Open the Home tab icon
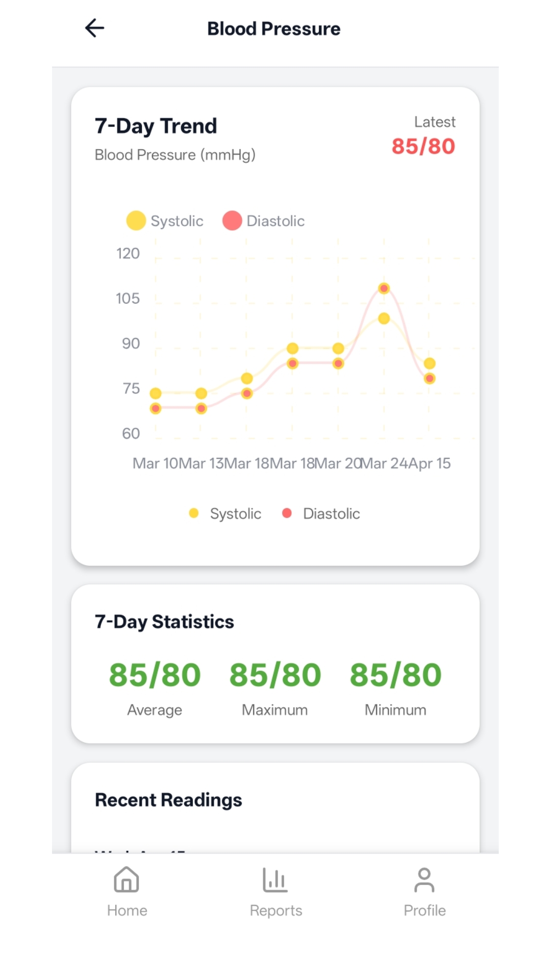Viewport: 551px width, 980px height. (x=127, y=879)
